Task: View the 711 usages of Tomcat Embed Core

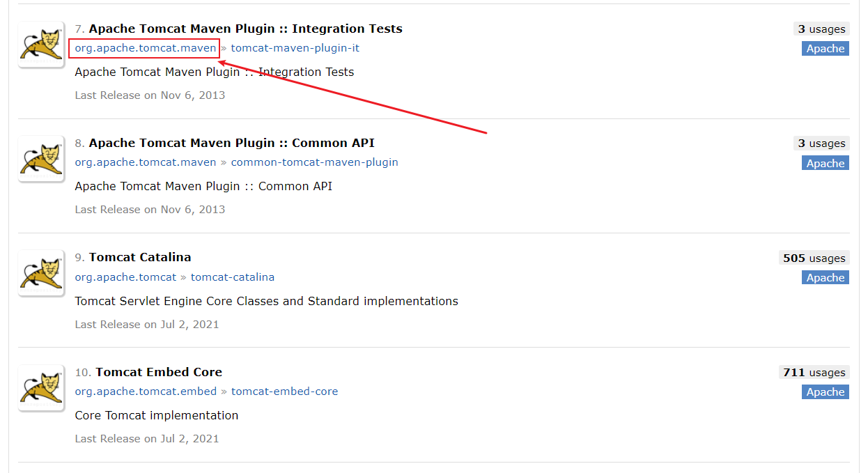Action: [814, 373]
